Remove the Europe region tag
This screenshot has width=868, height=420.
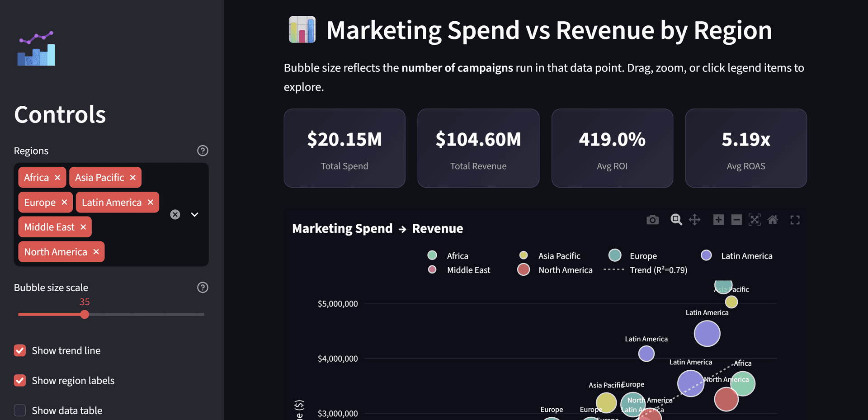(64, 202)
